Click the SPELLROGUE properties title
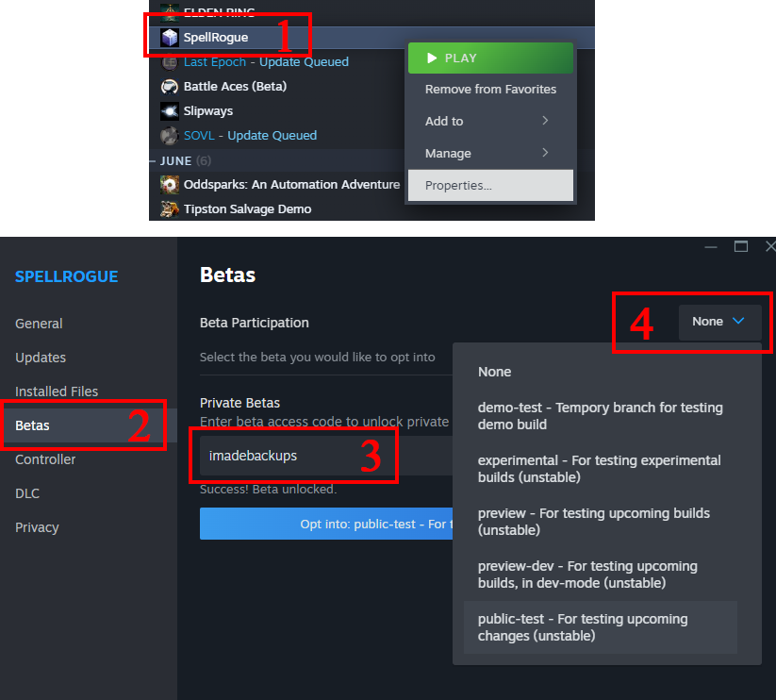The height and width of the screenshot is (700, 776). coord(67,276)
